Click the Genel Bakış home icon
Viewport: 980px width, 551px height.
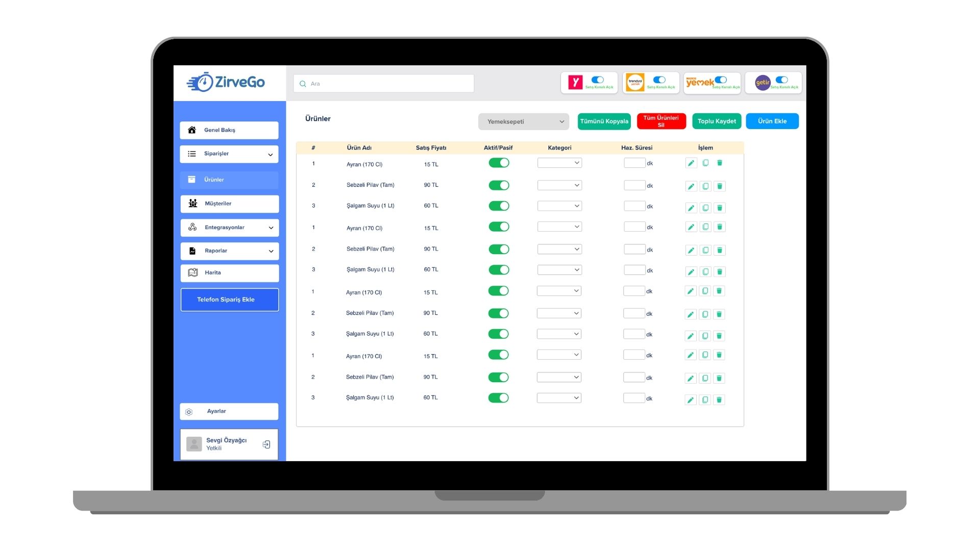(192, 130)
